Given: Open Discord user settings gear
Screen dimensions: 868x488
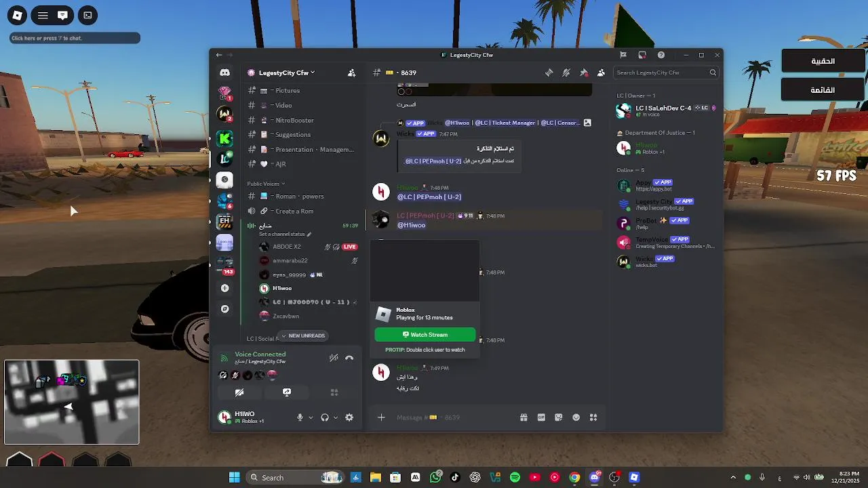Looking at the screenshot, I should tap(349, 418).
